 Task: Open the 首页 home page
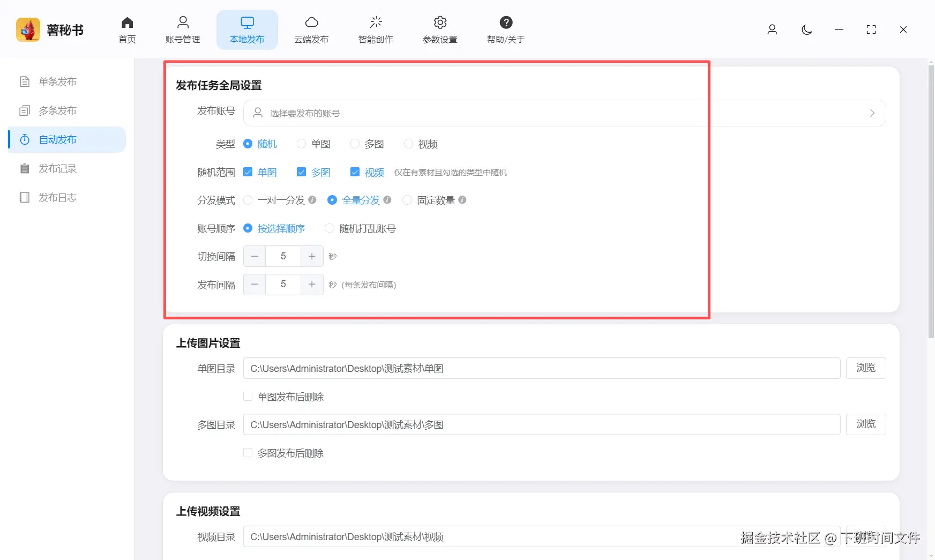pos(127,29)
